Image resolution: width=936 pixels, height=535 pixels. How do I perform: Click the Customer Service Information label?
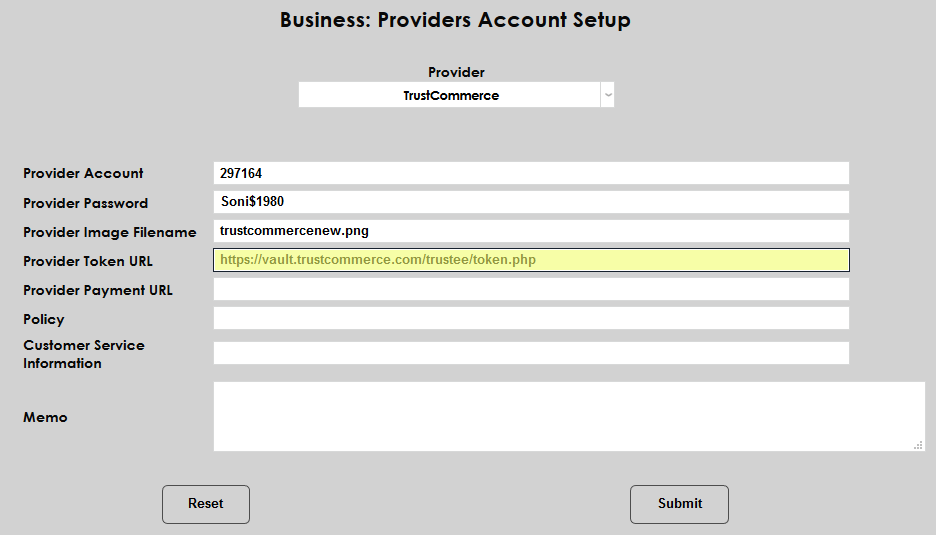[84, 354]
